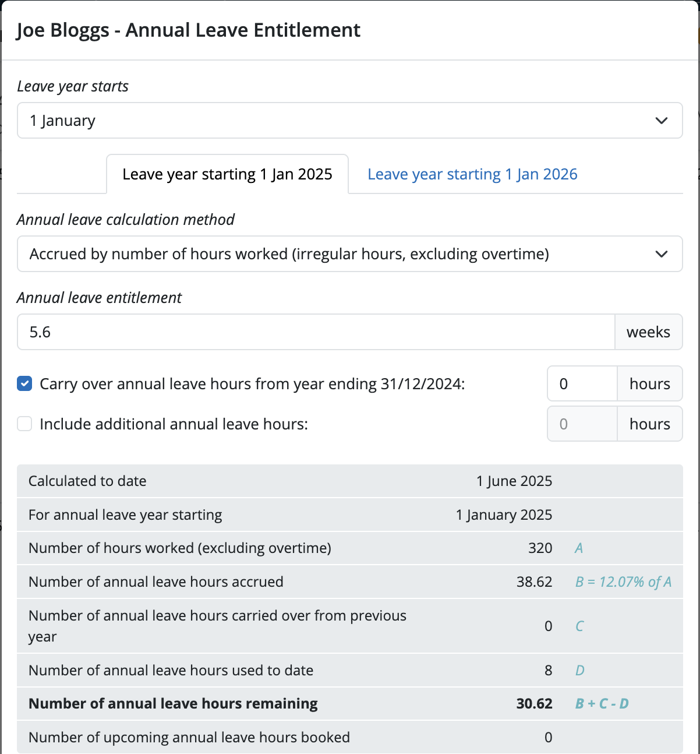Click the 'B = 12.07% of A' formula text
This screenshot has height=754, width=700.
pyautogui.click(x=623, y=582)
